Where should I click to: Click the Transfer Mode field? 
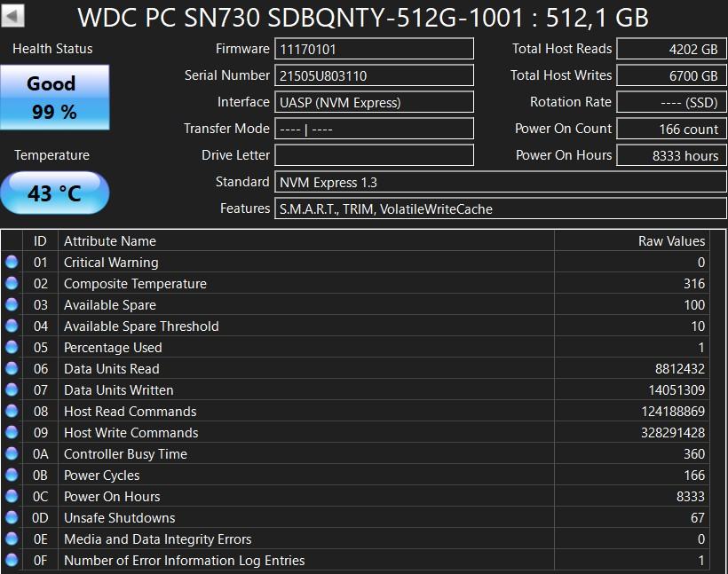(x=375, y=129)
